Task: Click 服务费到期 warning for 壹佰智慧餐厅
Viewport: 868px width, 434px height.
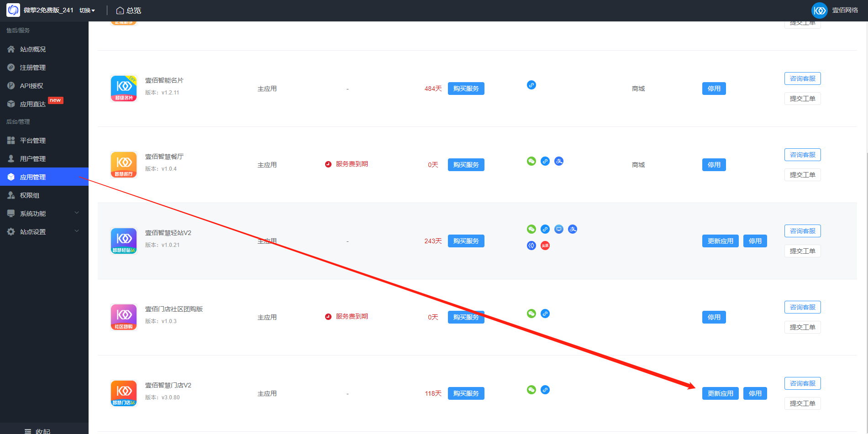Action: (347, 164)
